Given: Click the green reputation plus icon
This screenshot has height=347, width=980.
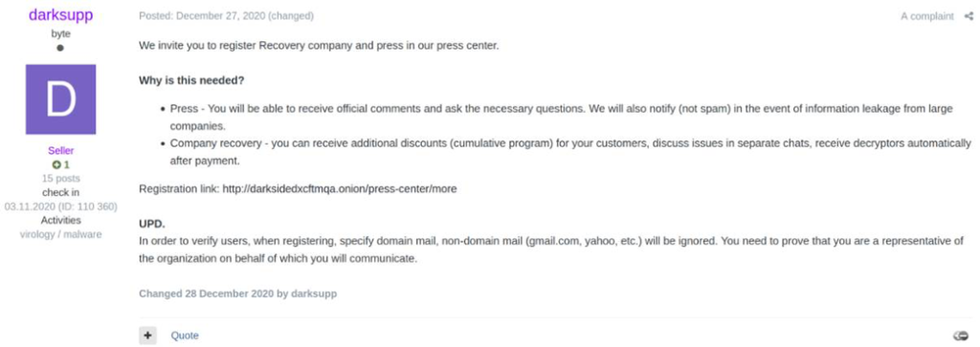Looking at the screenshot, I should (56, 164).
